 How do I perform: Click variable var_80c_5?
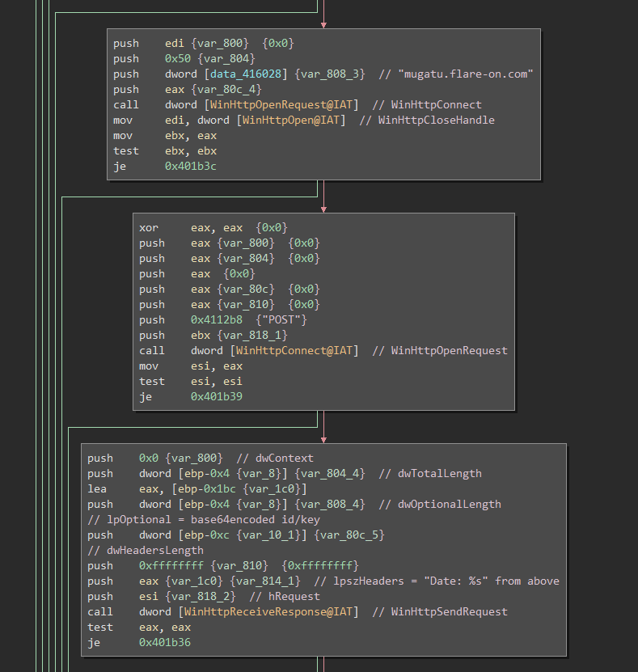tap(349, 535)
